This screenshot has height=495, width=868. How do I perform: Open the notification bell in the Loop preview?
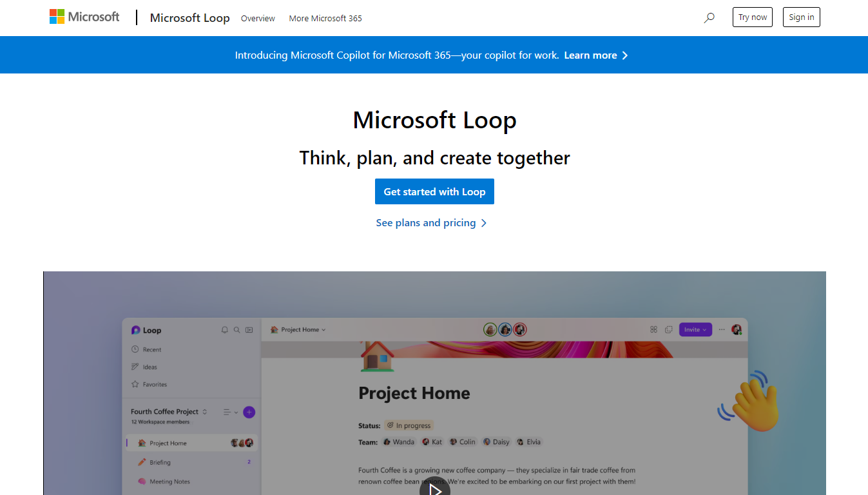tap(225, 330)
